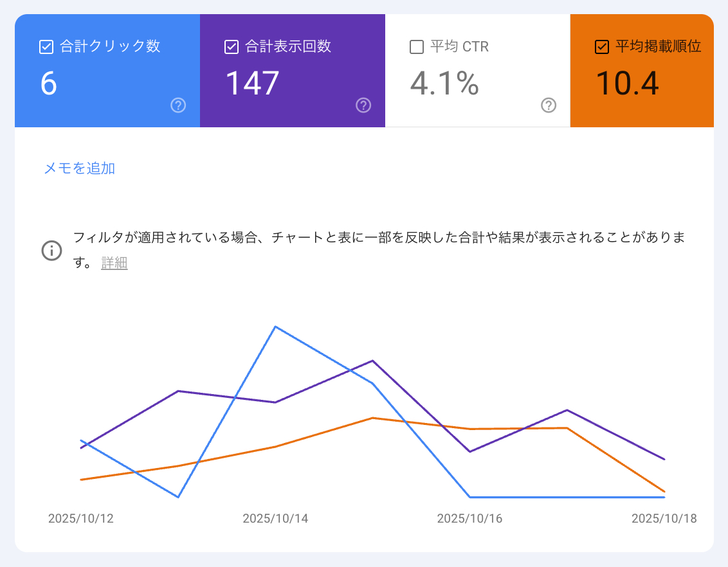Enable the 平均 CTR checkbox

point(417,47)
